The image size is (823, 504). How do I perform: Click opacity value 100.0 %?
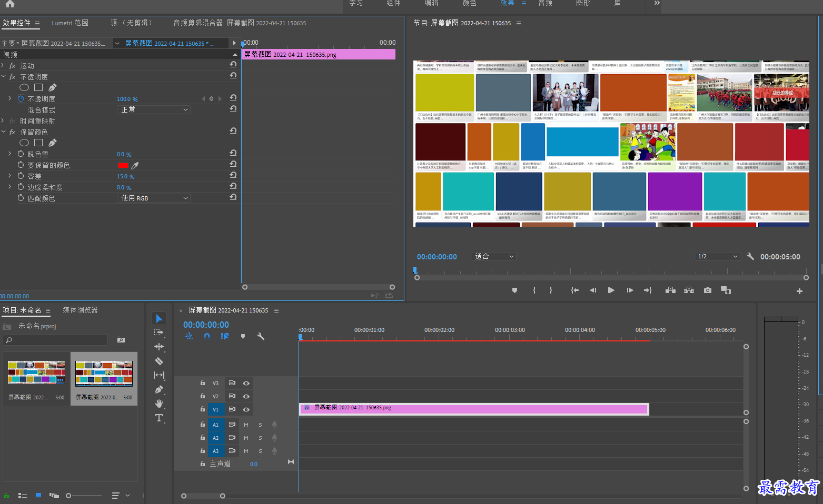(127, 99)
